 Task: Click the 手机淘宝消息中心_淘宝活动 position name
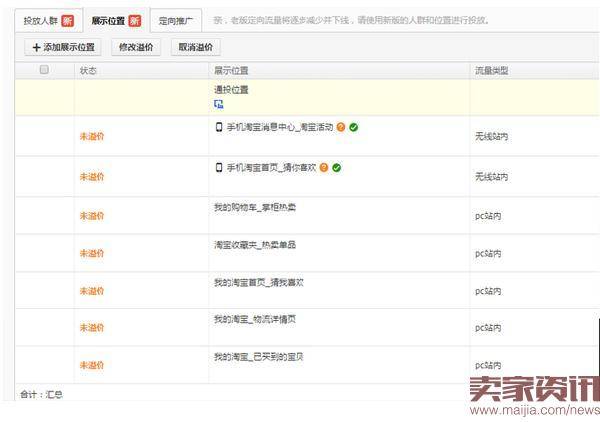click(280, 127)
